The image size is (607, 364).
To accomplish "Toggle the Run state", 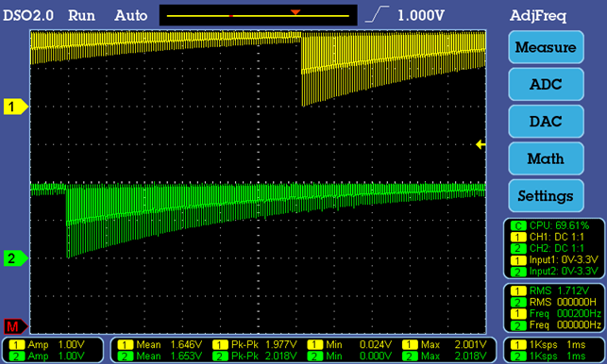I will pos(81,15).
